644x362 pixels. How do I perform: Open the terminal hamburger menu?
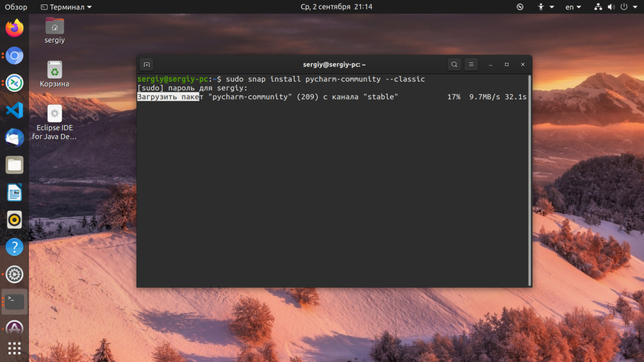471,64
